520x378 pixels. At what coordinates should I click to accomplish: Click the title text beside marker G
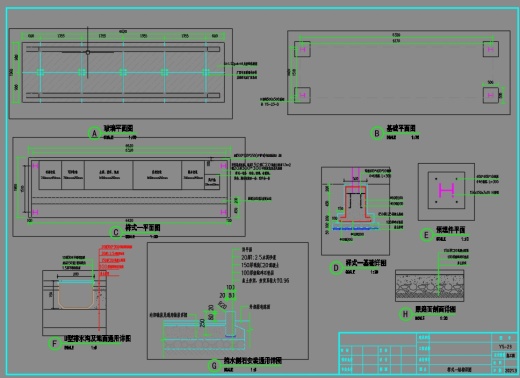tap(253, 361)
